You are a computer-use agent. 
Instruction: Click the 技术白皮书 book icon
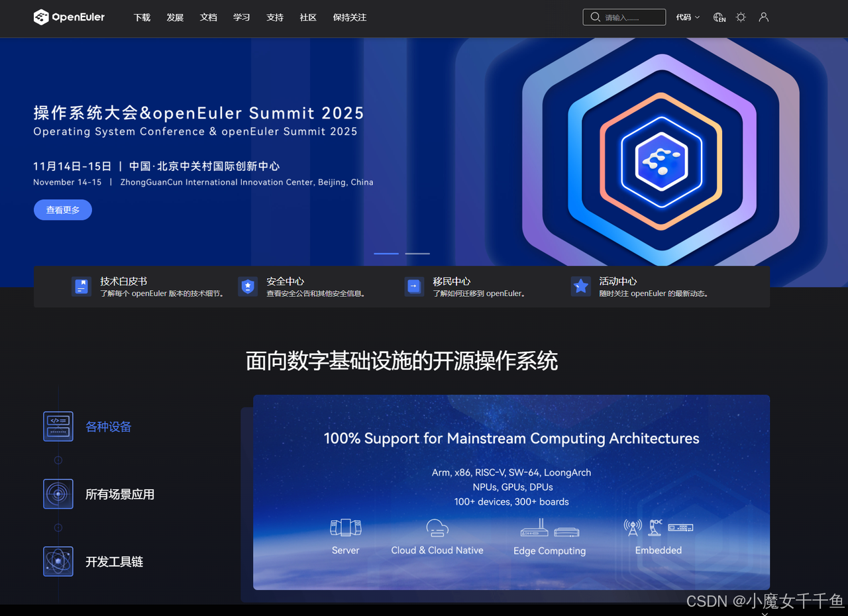coord(81,286)
